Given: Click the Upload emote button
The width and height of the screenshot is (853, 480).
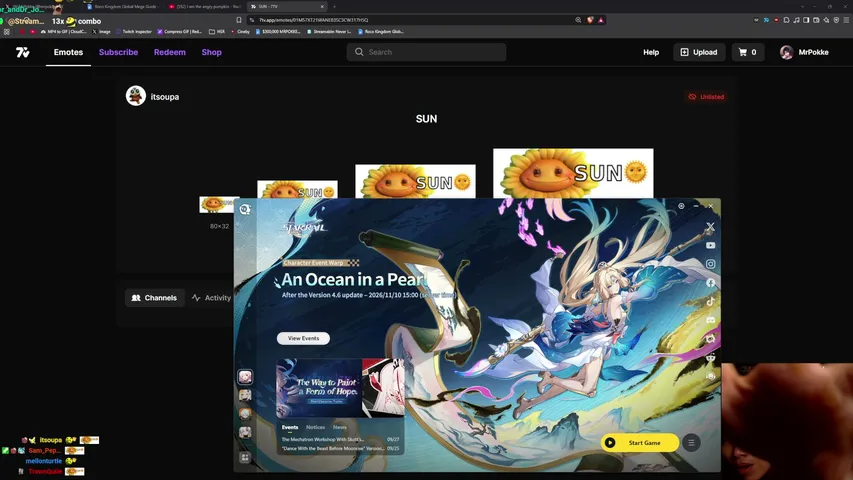Looking at the screenshot, I should [699, 52].
